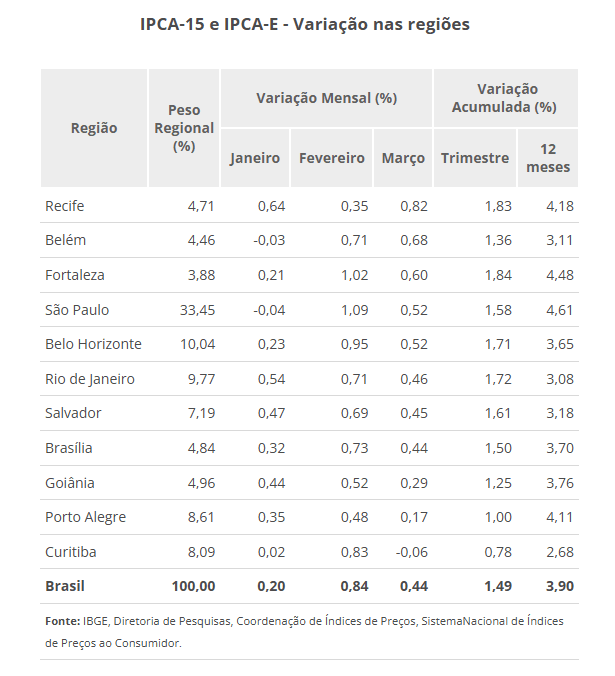Click the table title 'IPCA-15 e IPCA-E - Variação nas regiões'
615x676 pixels.
tap(305, 23)
